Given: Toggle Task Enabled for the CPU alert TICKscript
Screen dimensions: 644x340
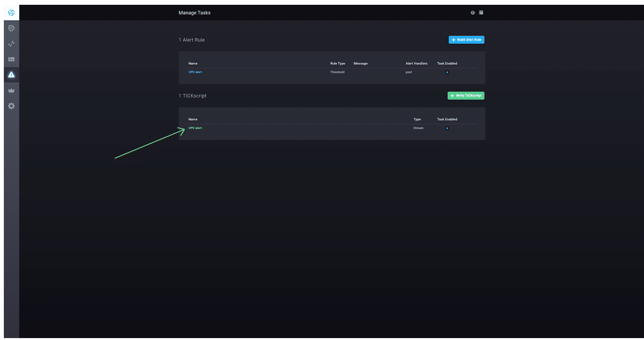Looking at the screenshot, I should 447,129.
